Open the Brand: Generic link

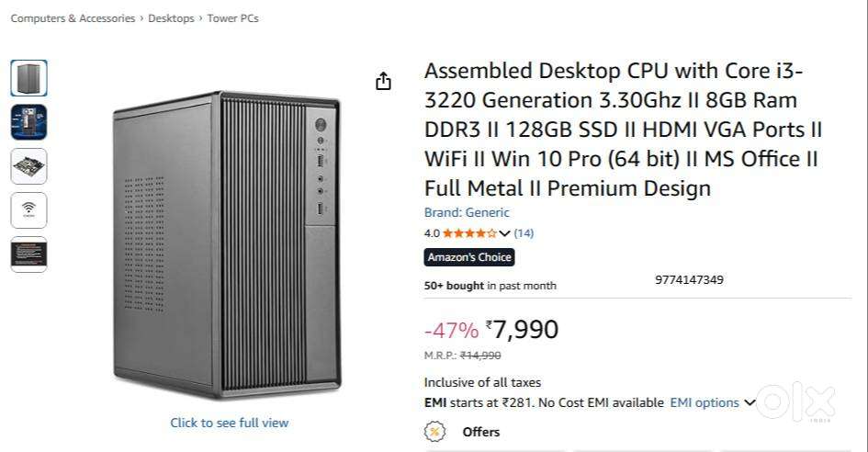(x=467, y=212)
